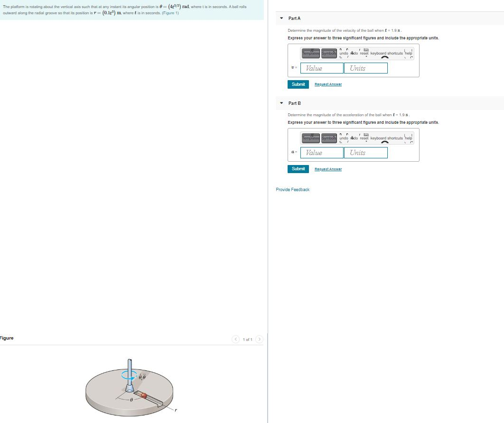Click the Value field in Part A
The height and width of the screenshot is (423, 504).
pyautogui.click(x=321, y=68)
